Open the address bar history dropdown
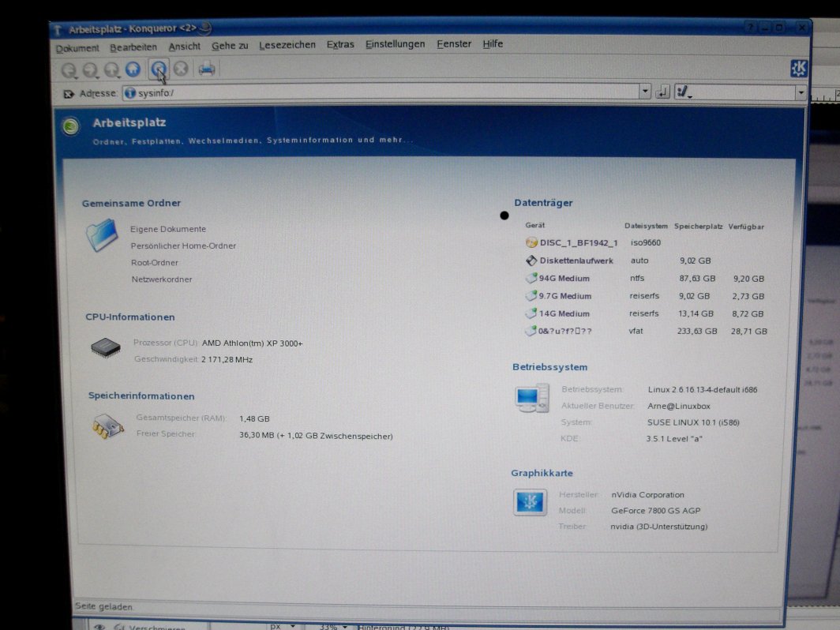 645,92
